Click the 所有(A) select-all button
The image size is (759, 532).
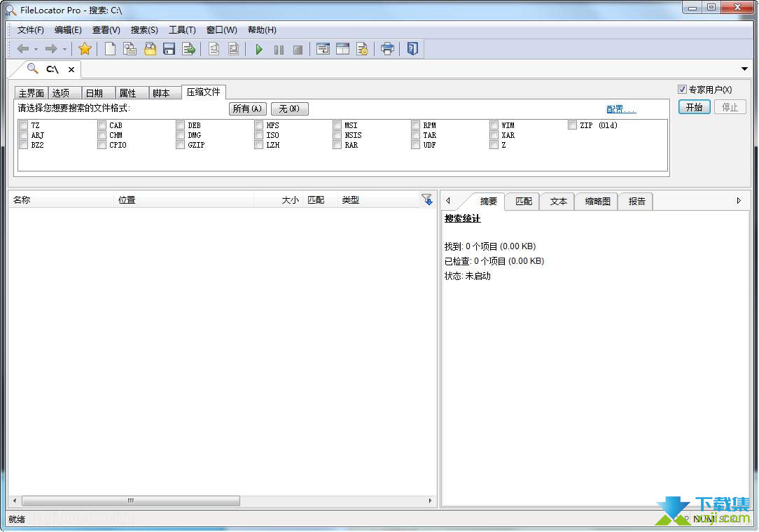click(247, 109)
